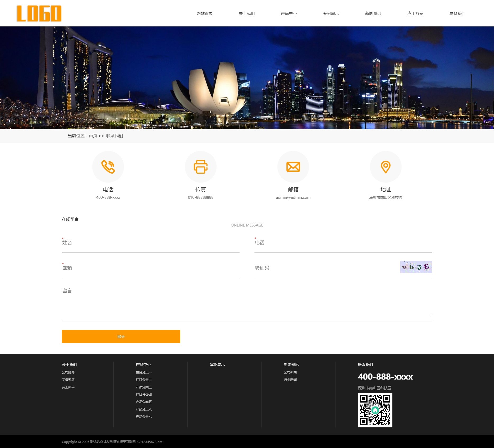Open the 产品中心 navigation menu
This screenshot has width=495, height=448.
tap(288, 13)
